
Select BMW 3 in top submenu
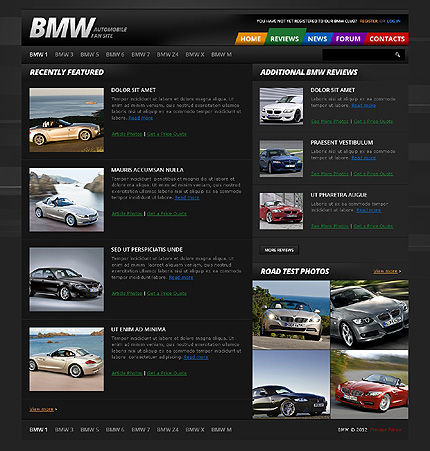pyautogui.click(x=64, y=54)
